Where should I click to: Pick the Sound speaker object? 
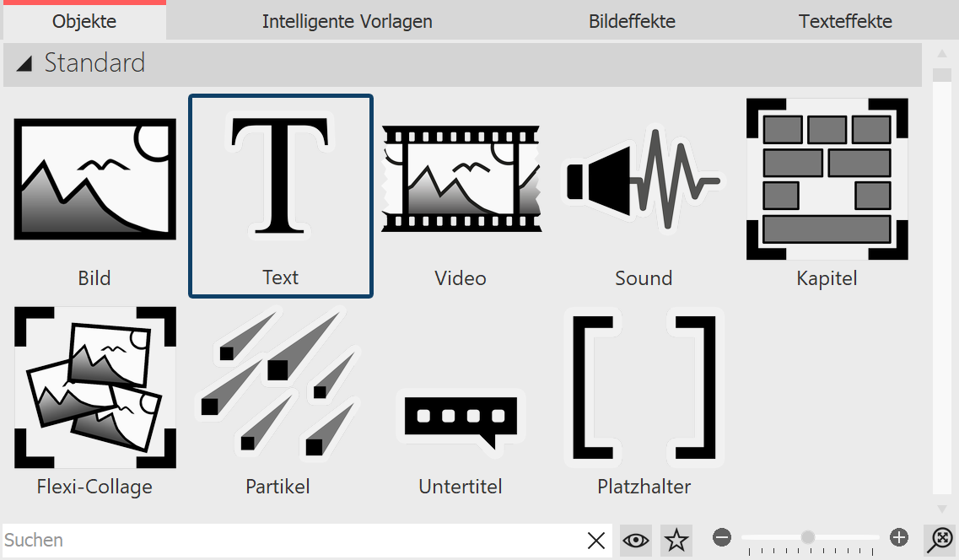pyautogui.click(x=644, y=179)
